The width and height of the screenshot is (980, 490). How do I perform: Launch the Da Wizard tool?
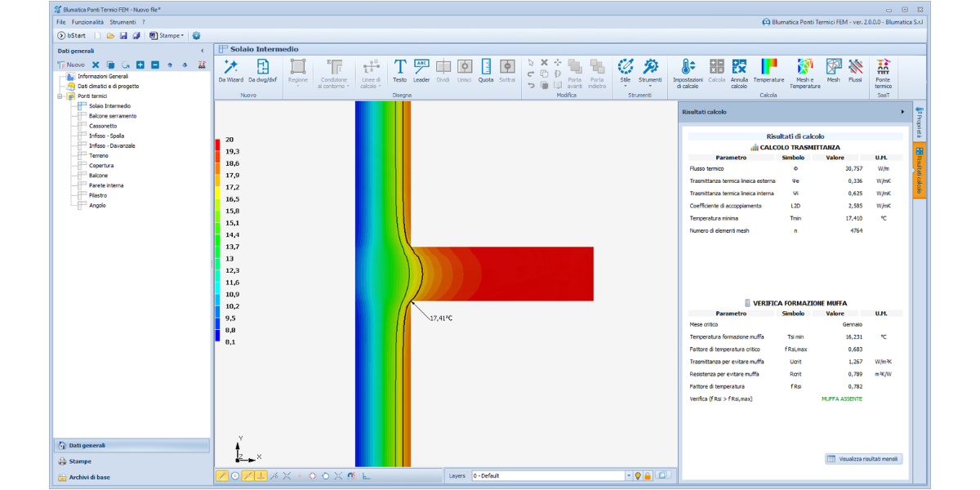(231, 71)
